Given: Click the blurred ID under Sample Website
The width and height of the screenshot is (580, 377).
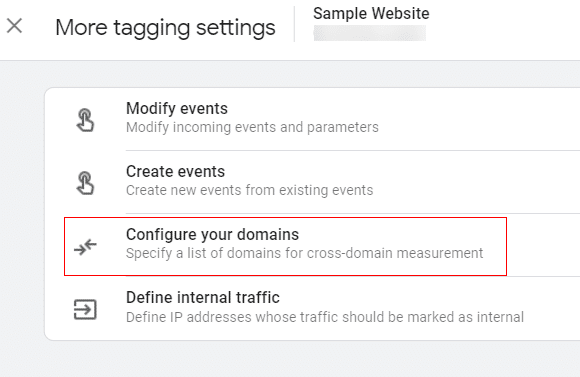Looking at the screenshot, I should [x=370, y=33].
